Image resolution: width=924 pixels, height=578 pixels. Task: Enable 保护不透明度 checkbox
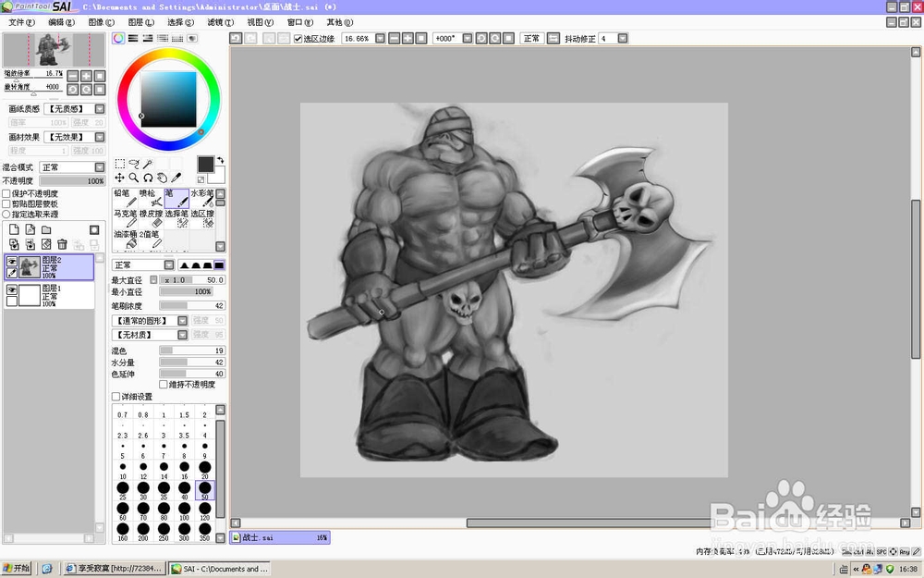[x=6, y=193]
